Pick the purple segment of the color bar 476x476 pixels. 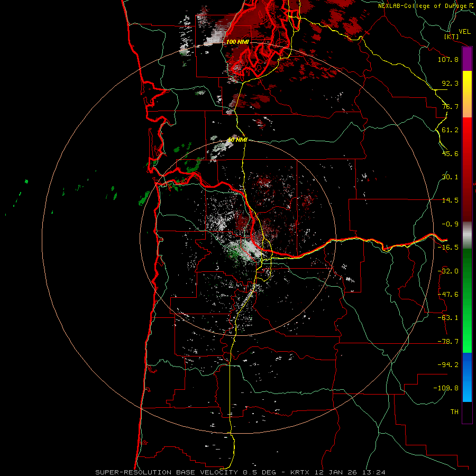467,59
